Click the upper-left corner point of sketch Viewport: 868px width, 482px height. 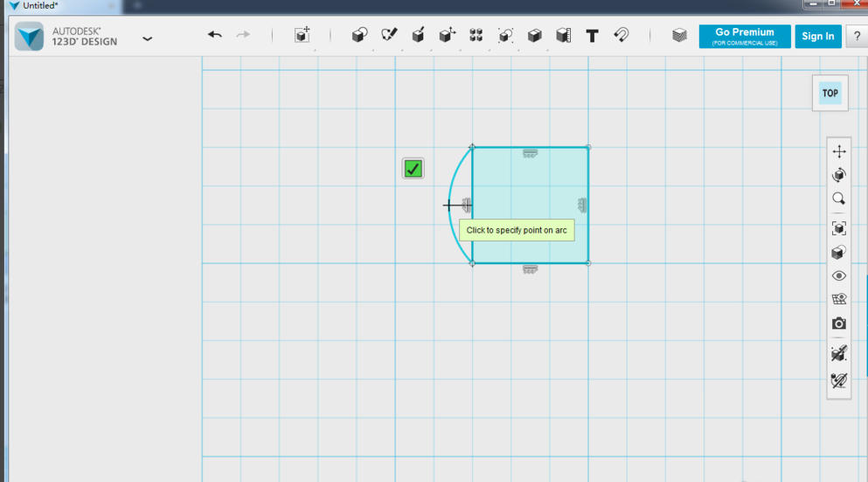pyautogui.click(x=472, y=147)
